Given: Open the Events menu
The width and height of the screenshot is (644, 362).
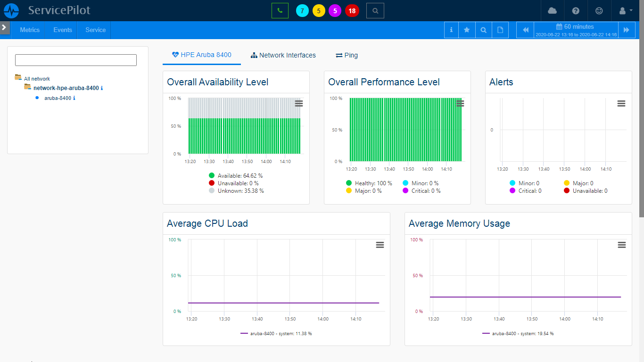Looking at the screenshot, I should tap(63, 30).
